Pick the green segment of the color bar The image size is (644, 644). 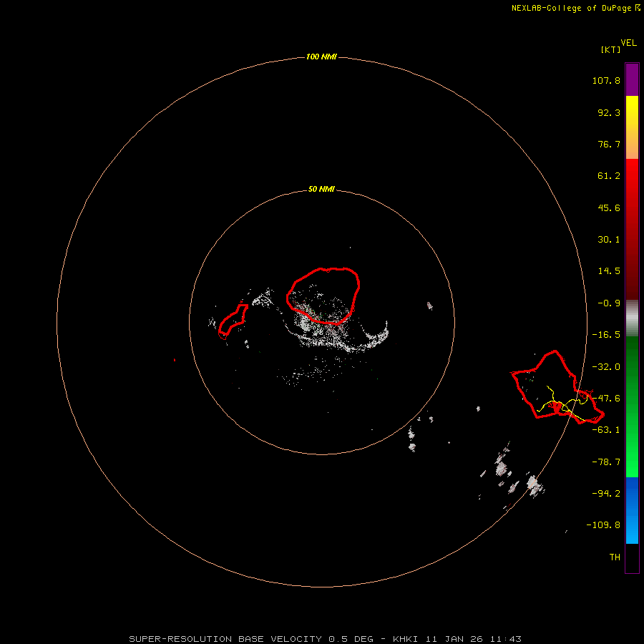point(632,406)
